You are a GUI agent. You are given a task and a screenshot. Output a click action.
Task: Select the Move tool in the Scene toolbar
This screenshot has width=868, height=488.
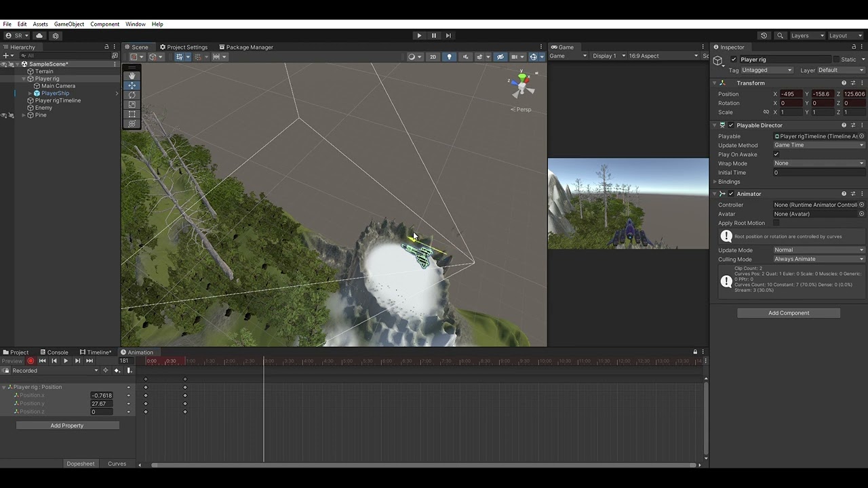132,85
